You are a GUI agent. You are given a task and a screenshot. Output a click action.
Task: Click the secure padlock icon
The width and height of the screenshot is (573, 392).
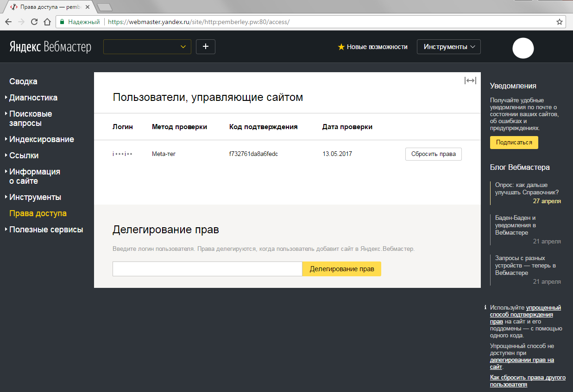coord(62,22)
